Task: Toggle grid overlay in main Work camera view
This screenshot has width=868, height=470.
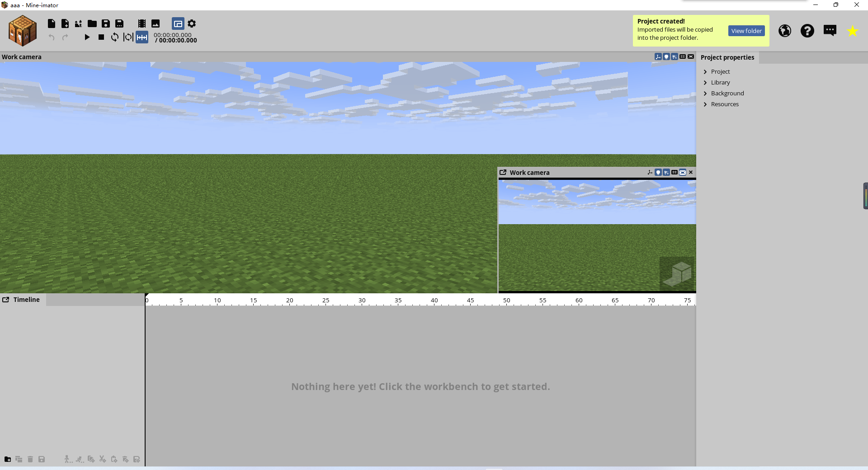Action: pyautogui.click(x=683, y=56)
